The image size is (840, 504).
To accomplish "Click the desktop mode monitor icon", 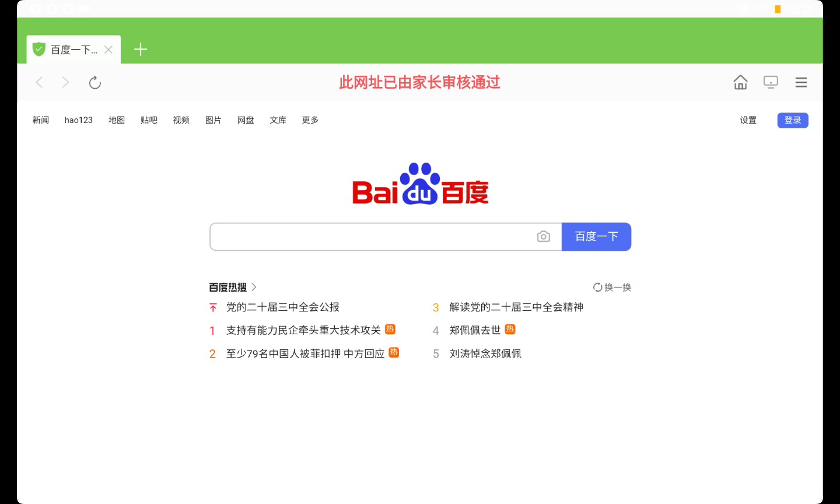I will (771, 82).
